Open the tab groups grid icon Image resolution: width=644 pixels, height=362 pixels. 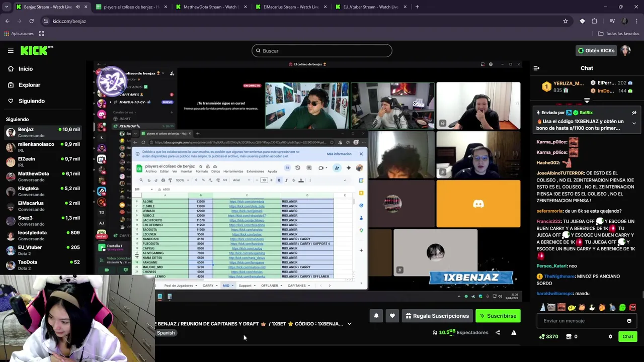tap(42, 34)
